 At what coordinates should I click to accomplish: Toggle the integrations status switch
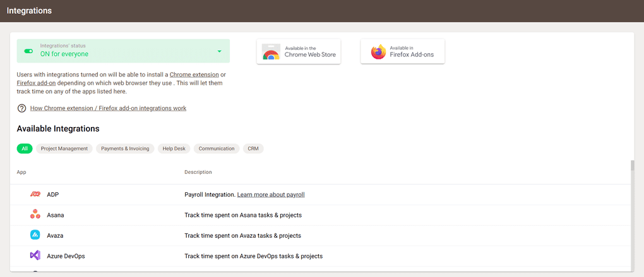(28, 51)
